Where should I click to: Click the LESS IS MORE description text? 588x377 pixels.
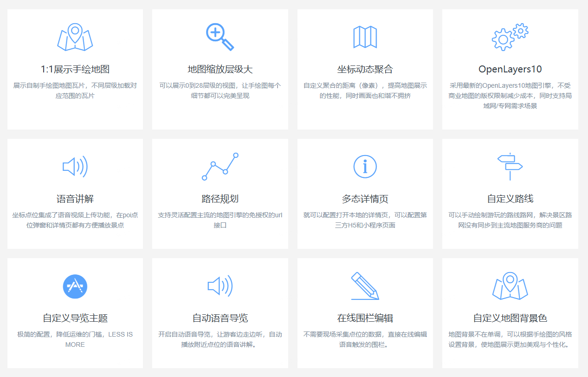click(x=75, y=339)
